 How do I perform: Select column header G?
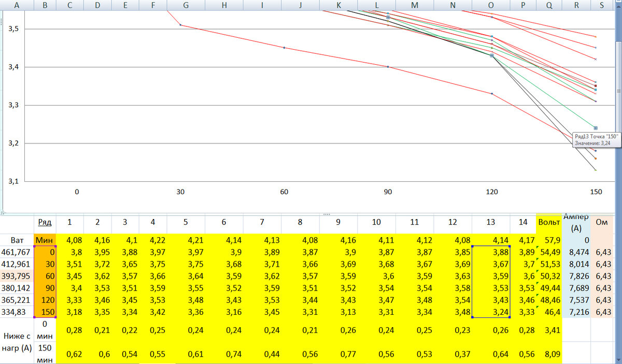pos(186,5)
